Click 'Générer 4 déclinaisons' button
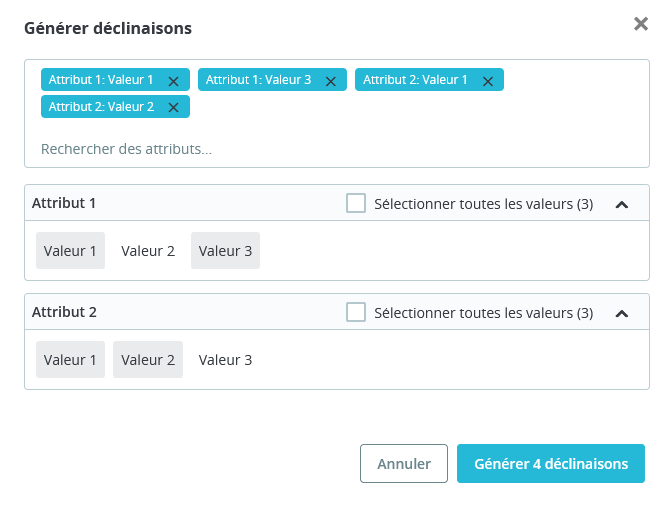667x505 pixels. (x=551, y=464)
